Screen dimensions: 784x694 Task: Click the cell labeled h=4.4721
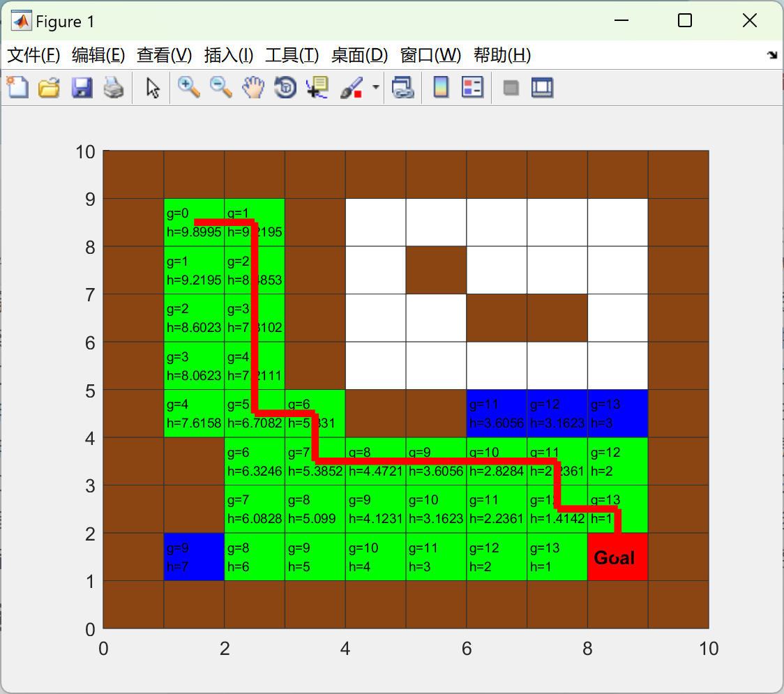(375, 461)
